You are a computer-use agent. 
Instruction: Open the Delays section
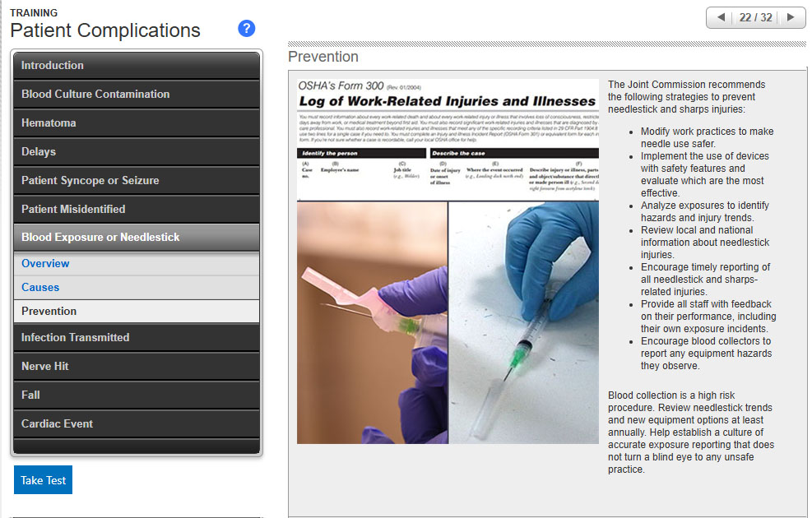coord(136,152)
